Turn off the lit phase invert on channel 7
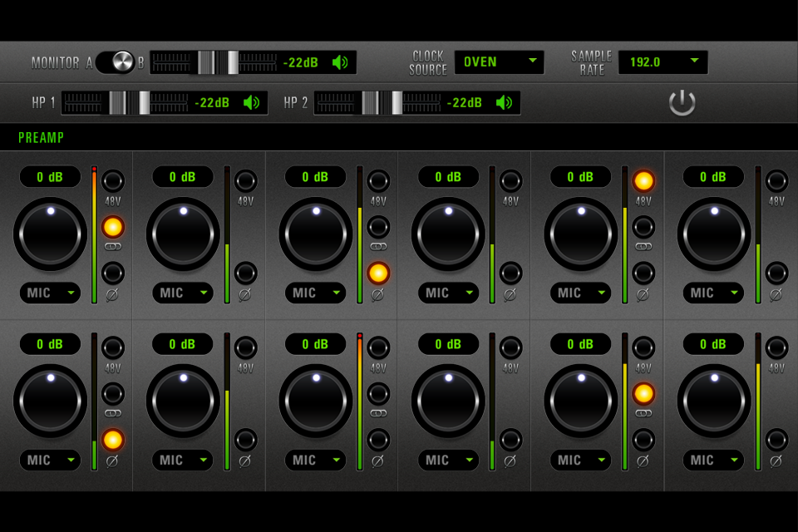This screenshot has width=798, height=532. click(113, 440)
